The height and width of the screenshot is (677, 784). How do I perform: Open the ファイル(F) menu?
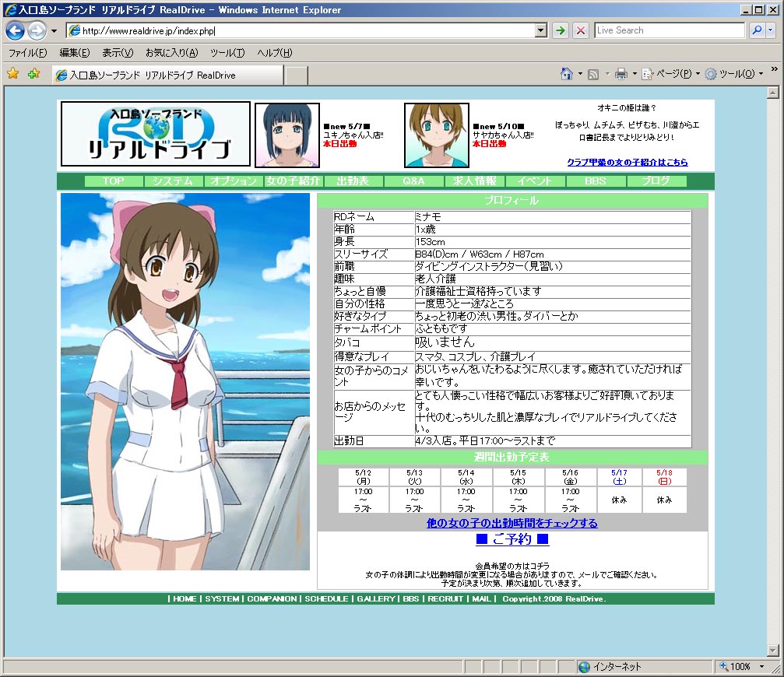[x=28, y=52]
